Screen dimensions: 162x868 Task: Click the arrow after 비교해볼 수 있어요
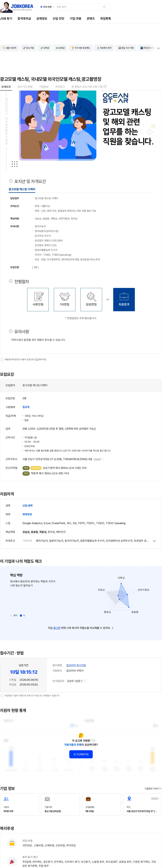click(113, 628)
